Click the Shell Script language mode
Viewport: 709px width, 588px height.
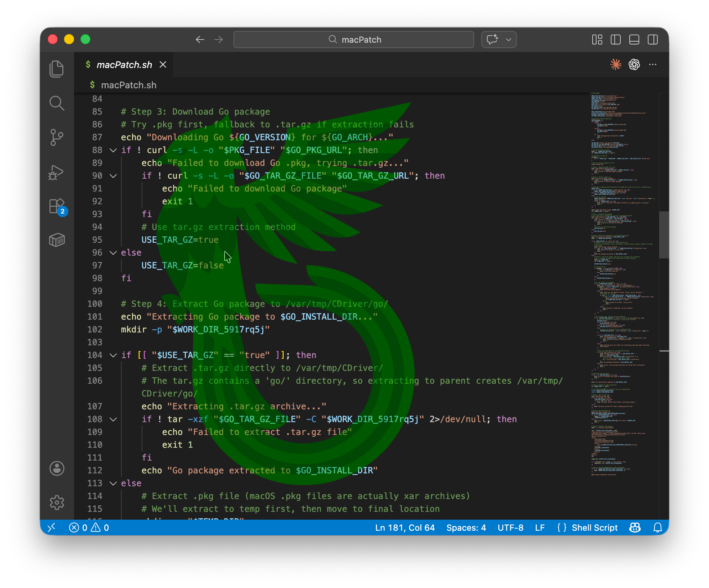(594, 527)
